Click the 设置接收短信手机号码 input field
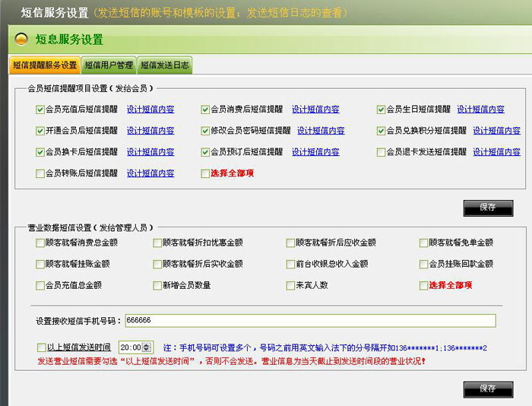Viewport: 532px width, 406px height. (309, 321)
